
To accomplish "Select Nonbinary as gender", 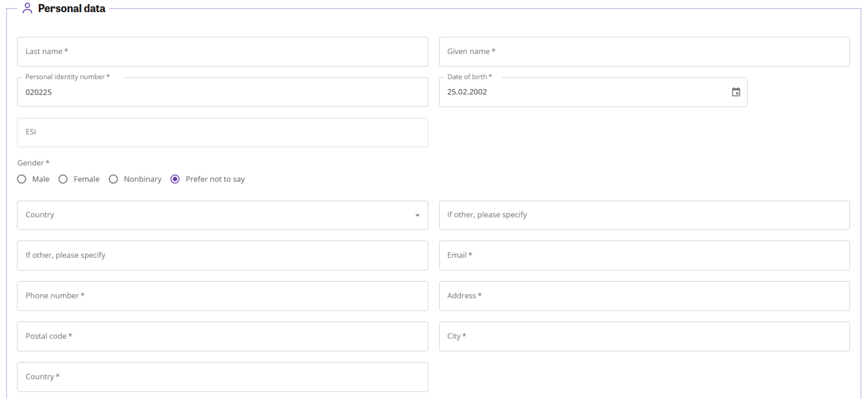I will point(113,179).
